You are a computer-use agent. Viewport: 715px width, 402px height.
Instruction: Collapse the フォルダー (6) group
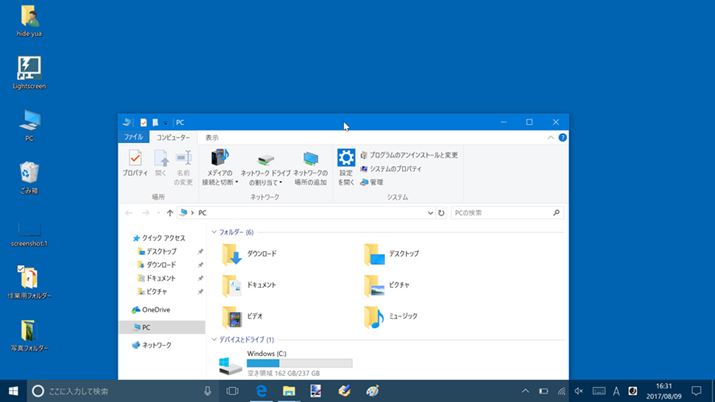point(212,232)
